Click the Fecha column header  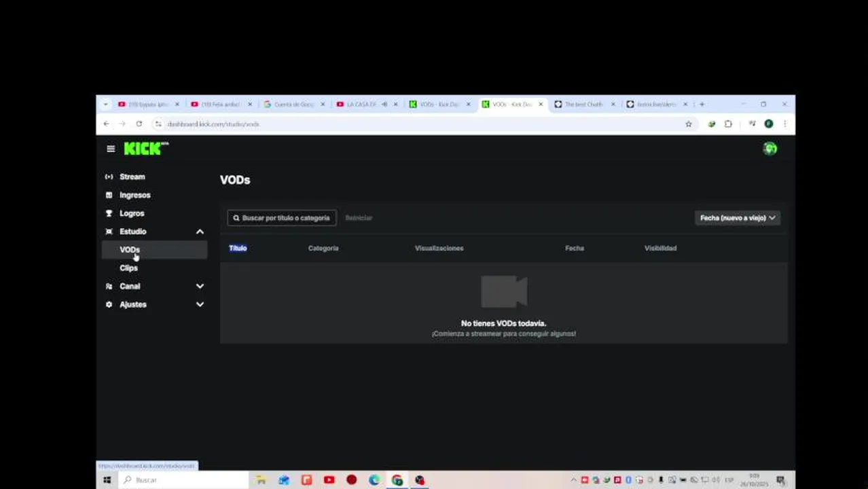(575, 249)
